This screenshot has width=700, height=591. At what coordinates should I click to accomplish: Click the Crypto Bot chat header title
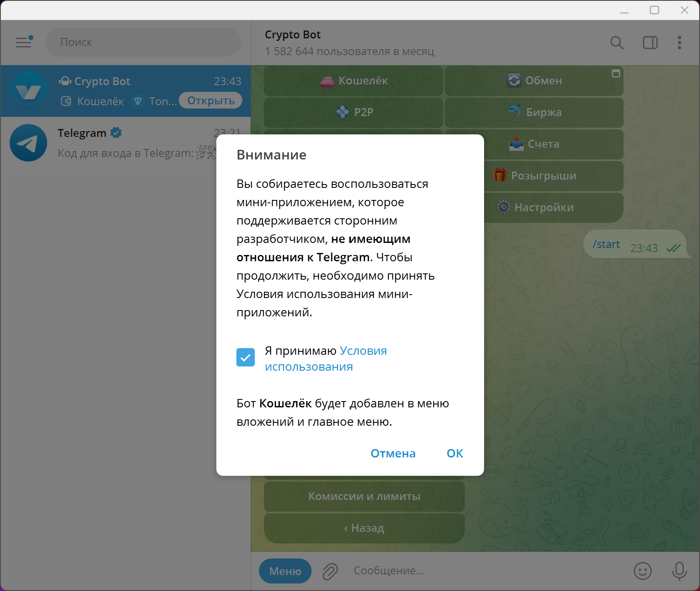coord(292,35)
